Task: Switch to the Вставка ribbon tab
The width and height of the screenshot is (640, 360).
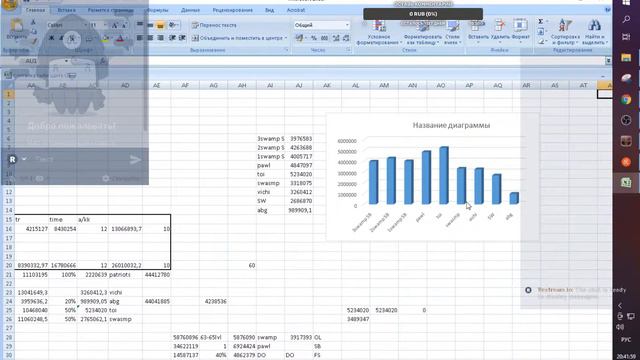Action: 66,10
